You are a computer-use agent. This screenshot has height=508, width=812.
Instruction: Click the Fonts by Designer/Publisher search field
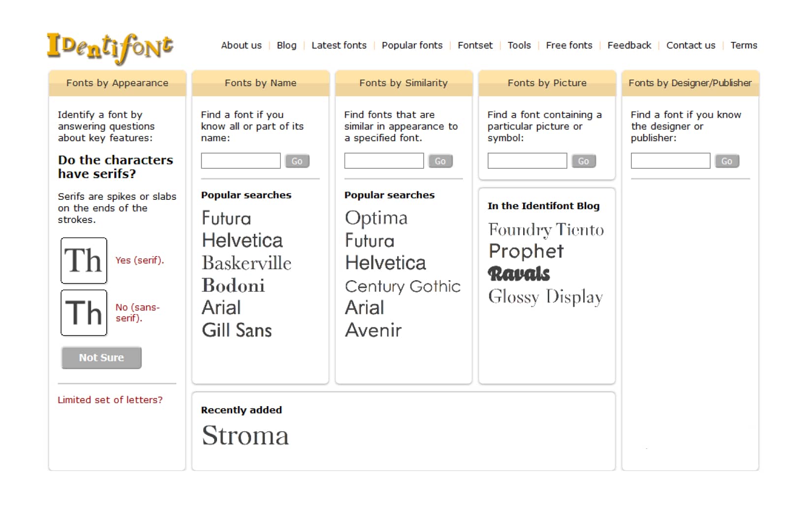pos(670,160)
